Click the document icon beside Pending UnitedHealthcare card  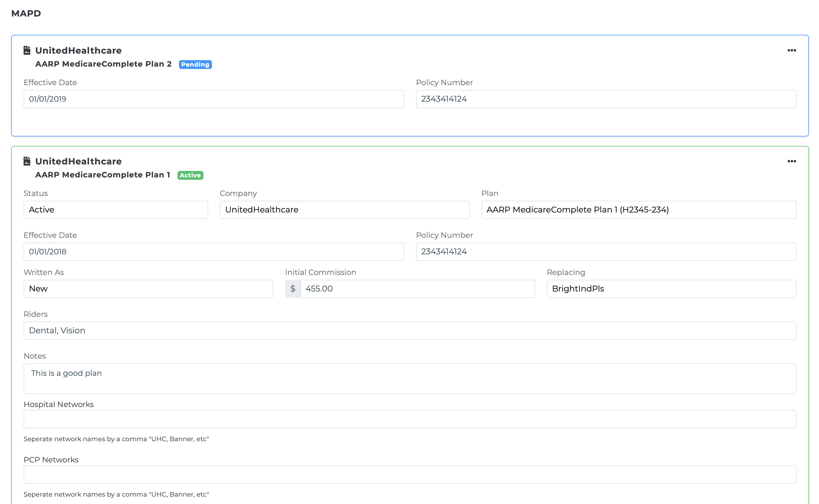click(27, 50)
